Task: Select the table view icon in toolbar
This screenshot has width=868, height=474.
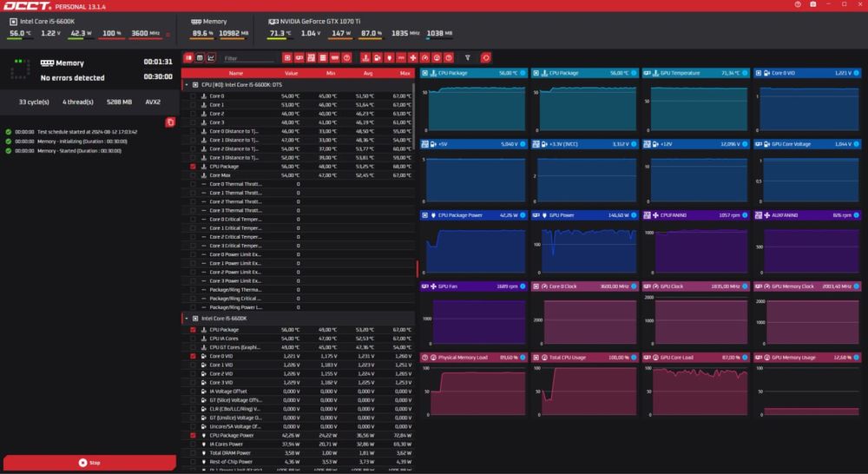Action: point(200,58)
